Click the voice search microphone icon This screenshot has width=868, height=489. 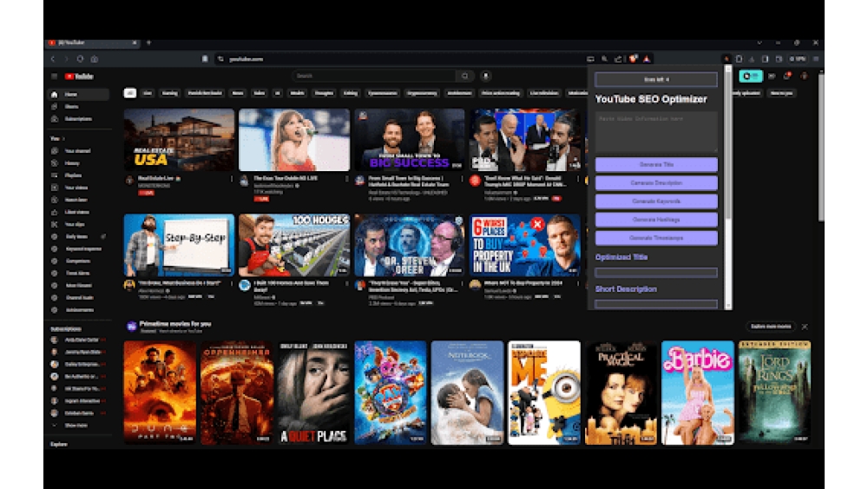[x=485, y=76]
